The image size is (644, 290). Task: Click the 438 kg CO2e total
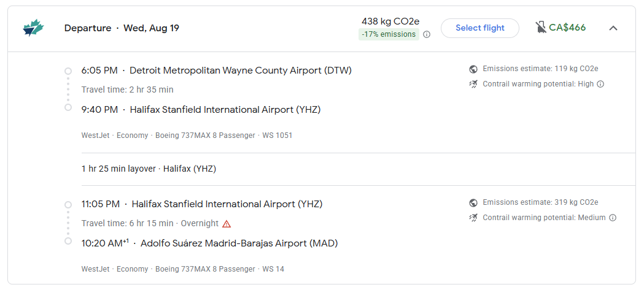[x=390, y=21]
